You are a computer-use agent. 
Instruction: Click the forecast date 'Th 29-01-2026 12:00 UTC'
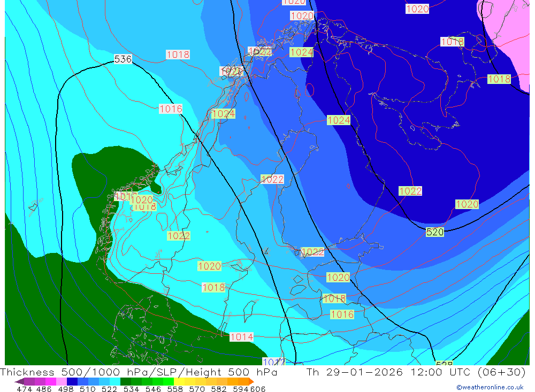(390, 372)
